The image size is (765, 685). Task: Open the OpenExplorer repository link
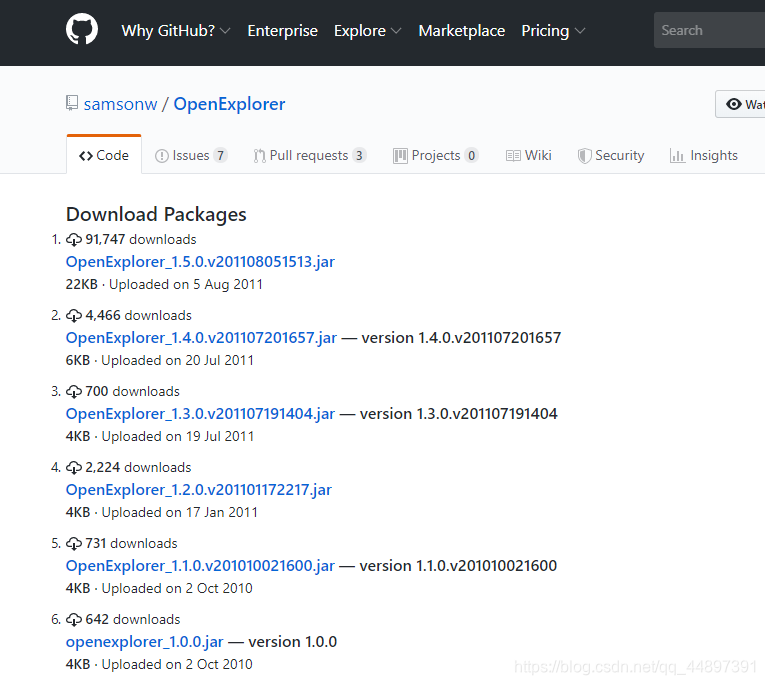tap(229, 104)
